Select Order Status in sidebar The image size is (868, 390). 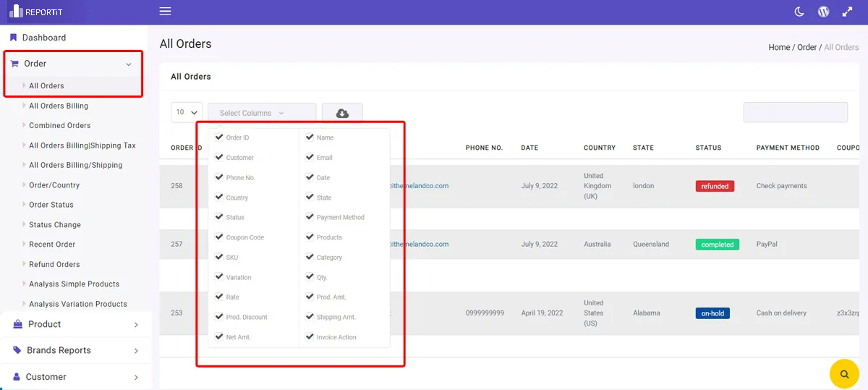pyautogui.click(x=51, y=205)
